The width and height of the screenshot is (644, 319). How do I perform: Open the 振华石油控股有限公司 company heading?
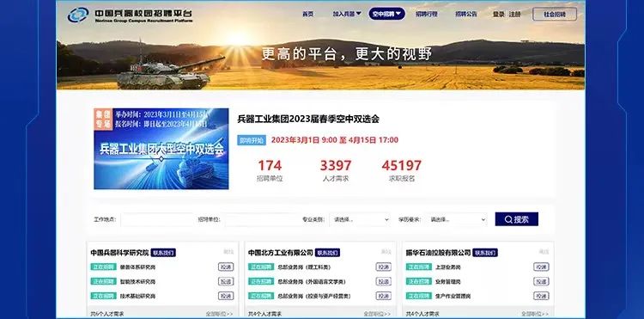(438, 253)
